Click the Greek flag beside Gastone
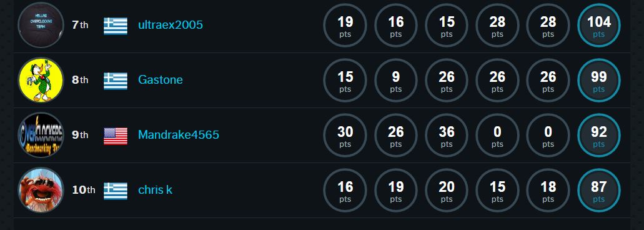The height and width of the screenshot is (230, 644). tap(116, 81)
